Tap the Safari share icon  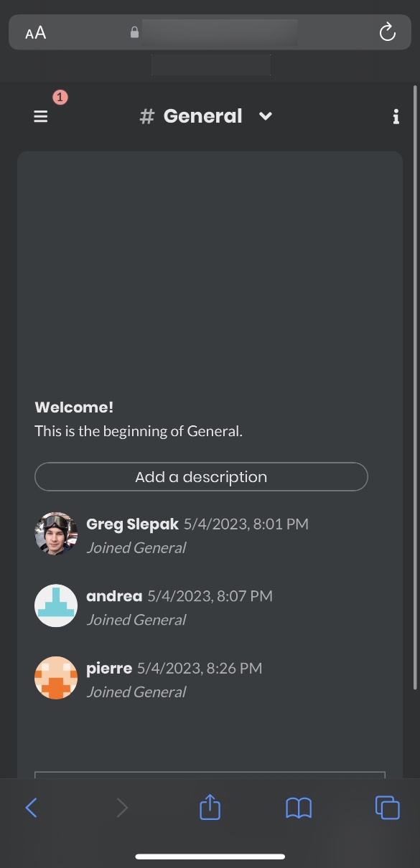(x=210, y=807)
